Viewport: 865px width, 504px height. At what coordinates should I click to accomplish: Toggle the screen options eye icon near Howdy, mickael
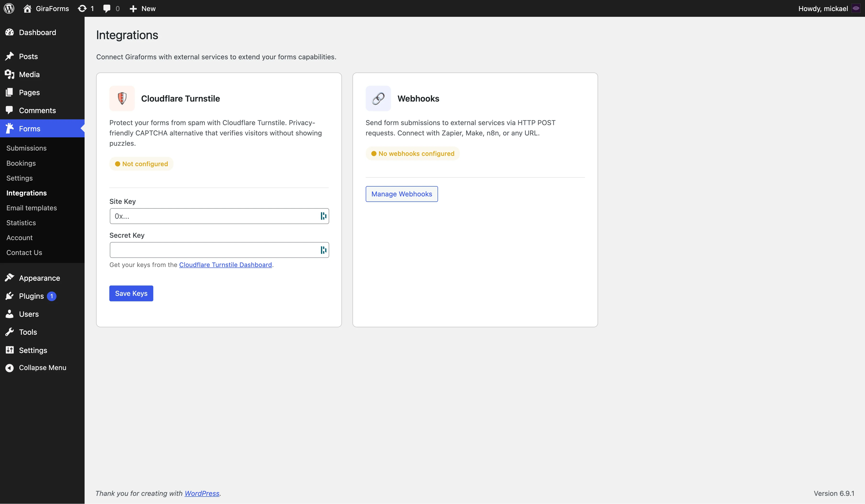[x=856, y=8]
